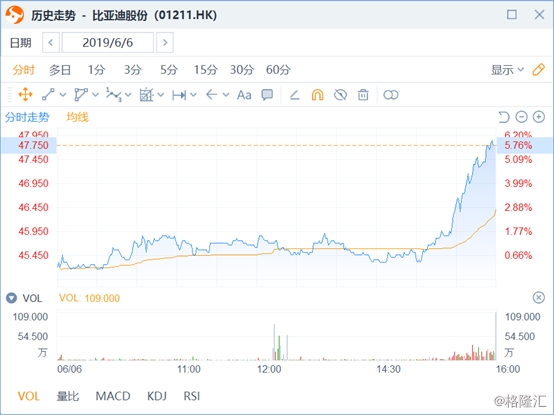Open the 显示 display dropdown

point(507,70)
